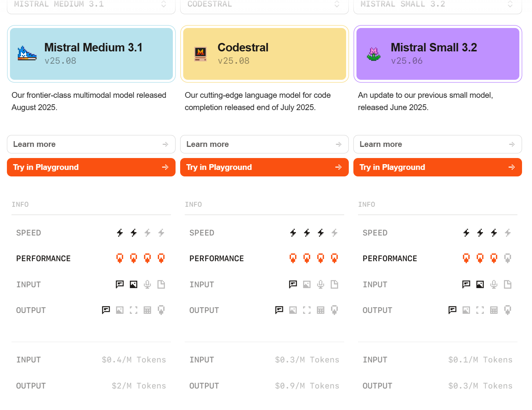
Task: Click image input icon under Mistral Medium 3.1
Action: (x=133, y=284)
